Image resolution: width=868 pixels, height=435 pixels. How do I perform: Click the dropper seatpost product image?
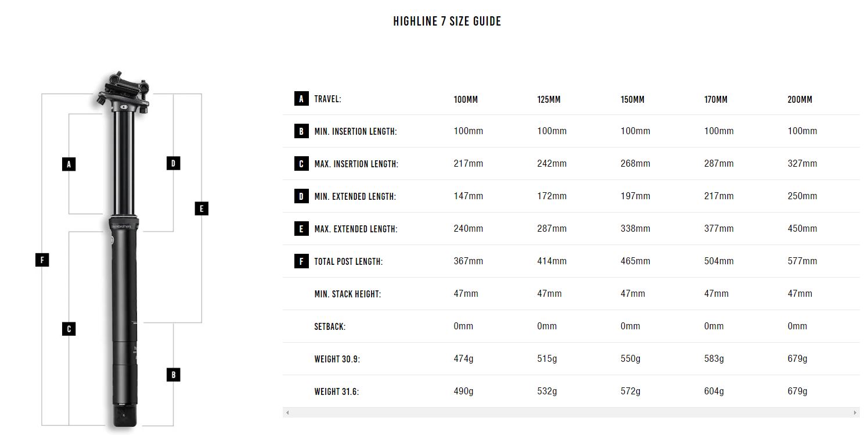[124, 251]
